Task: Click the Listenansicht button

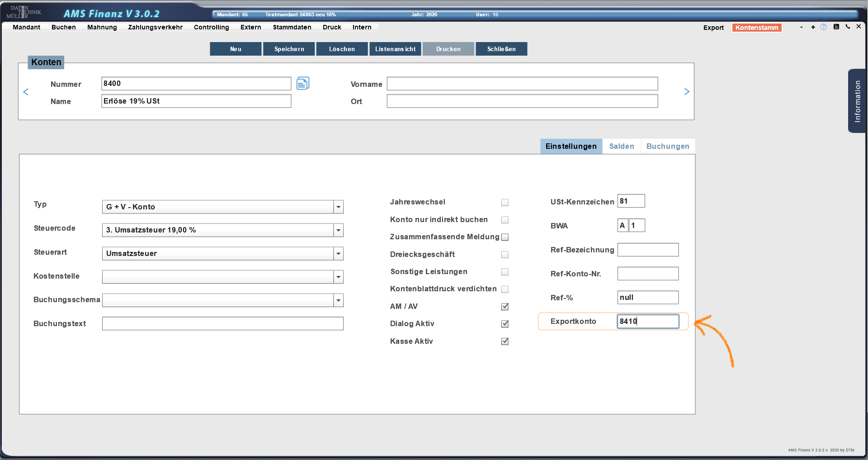Action: [x=395, y=49]
